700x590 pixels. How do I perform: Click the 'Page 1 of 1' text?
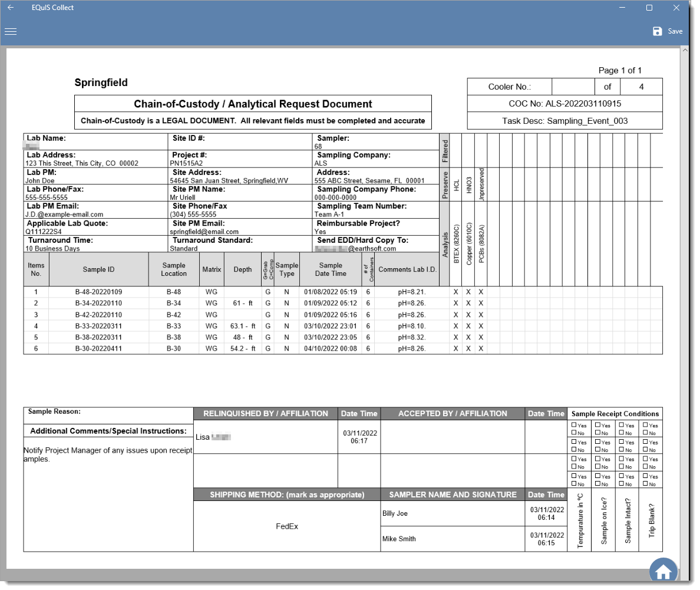pyautogui.click(x=620, y=70)
